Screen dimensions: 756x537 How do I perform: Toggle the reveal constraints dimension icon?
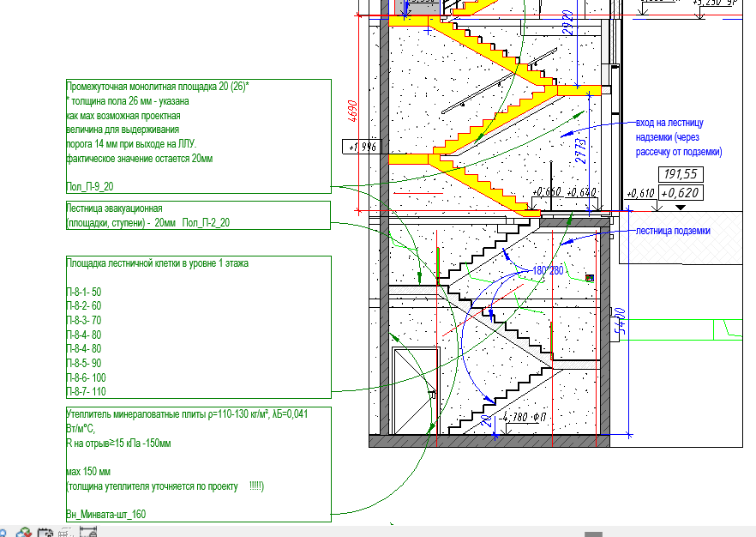(x=88, y=532)
